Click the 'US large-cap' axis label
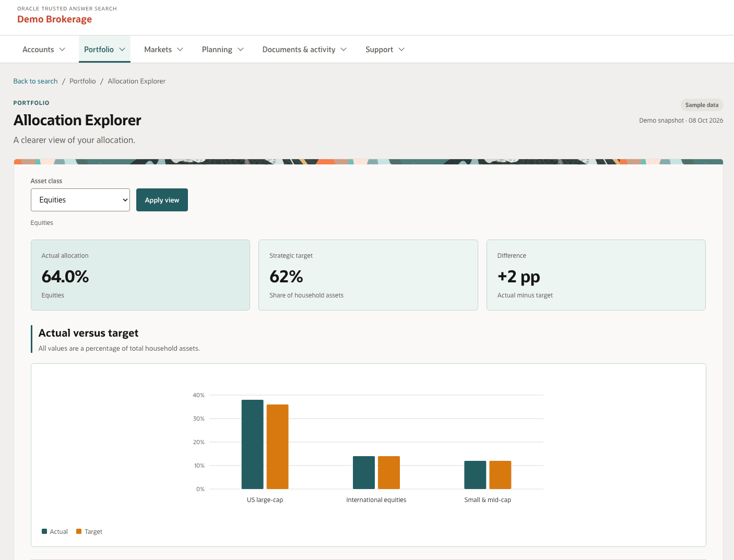Image resolution: width=734 pixels, height=560 pixels. 265,500
